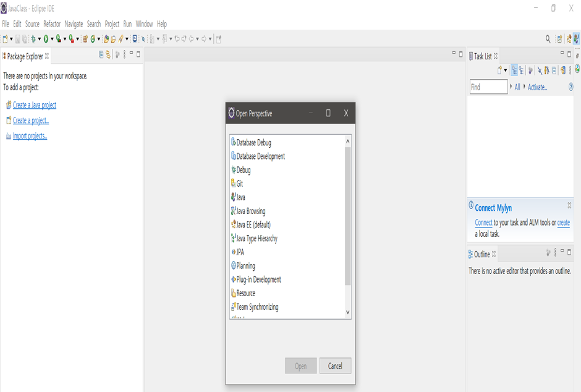Open the Source menu
The width and height of the screenshot is (581, 392).
point(32,23)
